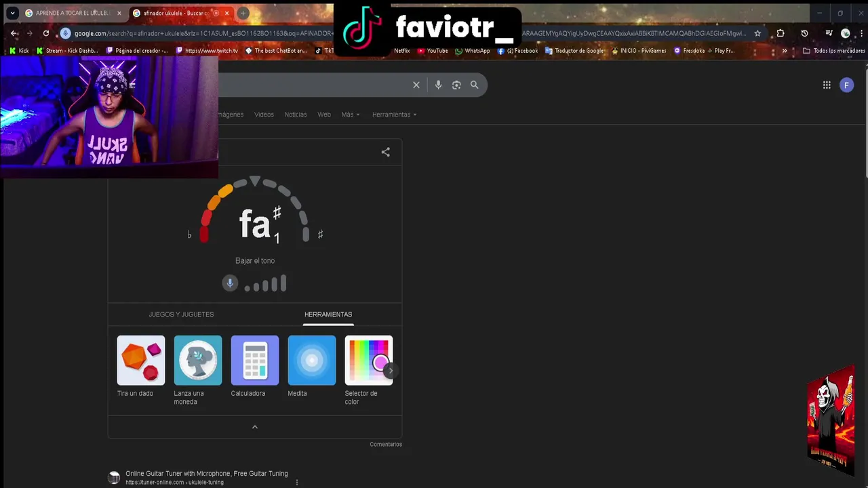
Task: Open the Medita tool
Action: [311, 367]
